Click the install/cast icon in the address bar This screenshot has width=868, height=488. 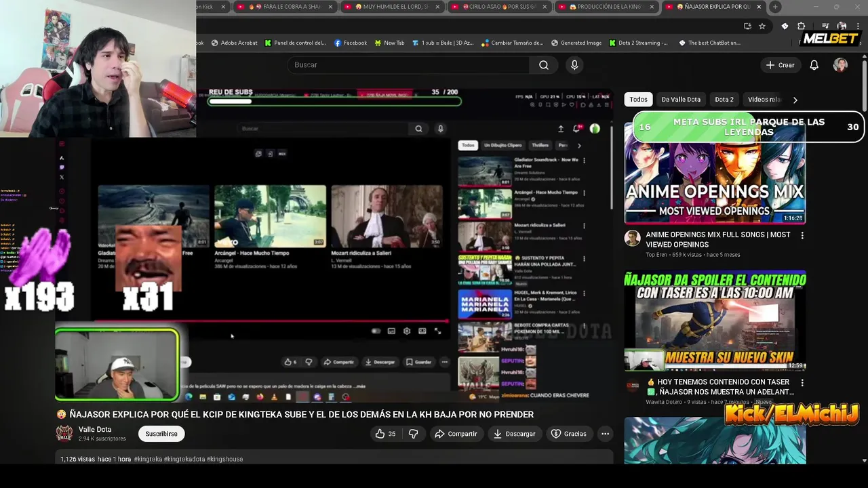pos(747,26)
